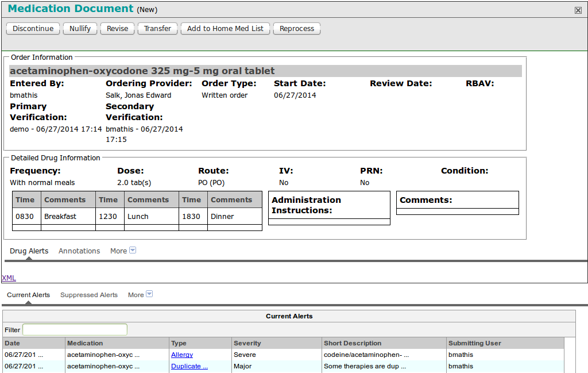Select the 'Severe' severity cell
The height and width of the screenshot is (373, 588).
tap(277, 355)
